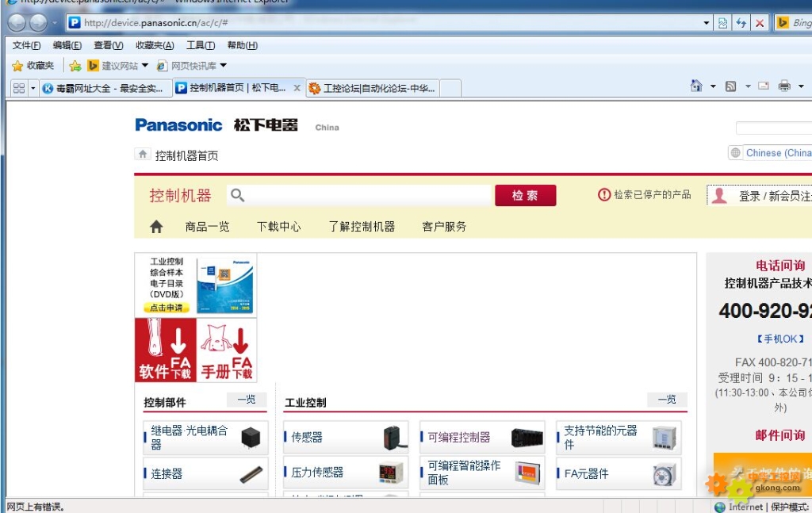Click the Internet zone globe in status bar
The width and height of the screenshot is (812, 513).
(x=720, y=507)
